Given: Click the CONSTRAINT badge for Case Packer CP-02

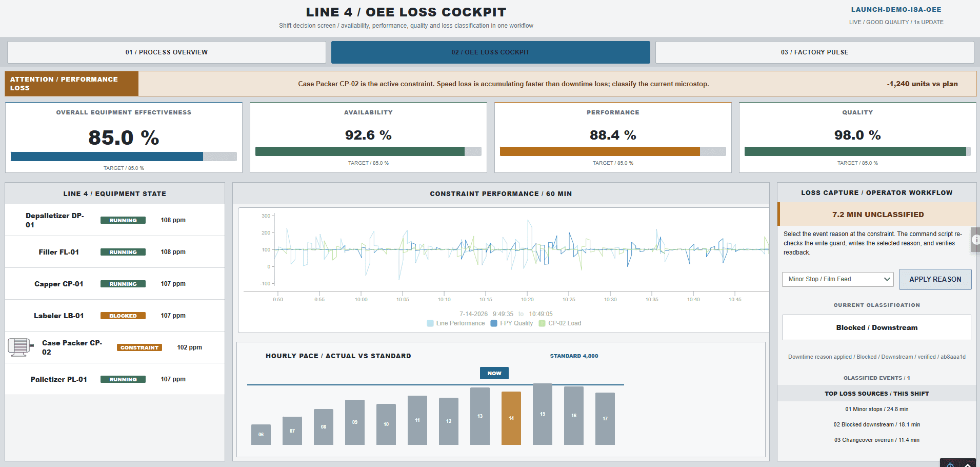Looking at the screenshot, I should 139,347.
